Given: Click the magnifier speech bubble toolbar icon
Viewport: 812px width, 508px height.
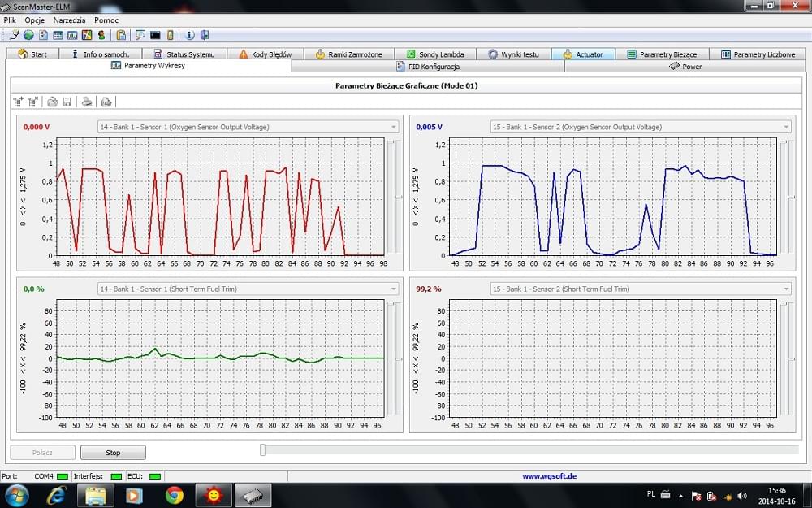Looking at the screenshot, I should 140,35.
